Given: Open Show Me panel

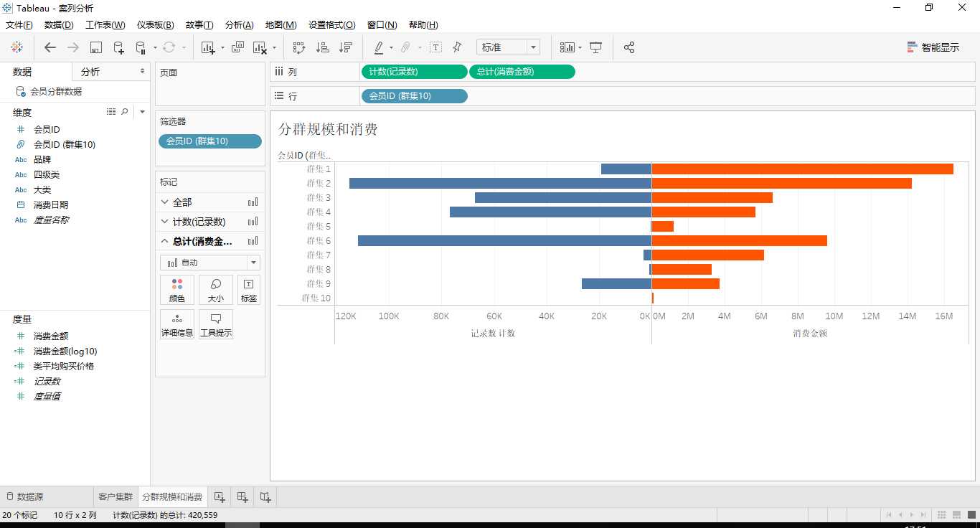Looking at the screenshot, I should 933,47.
